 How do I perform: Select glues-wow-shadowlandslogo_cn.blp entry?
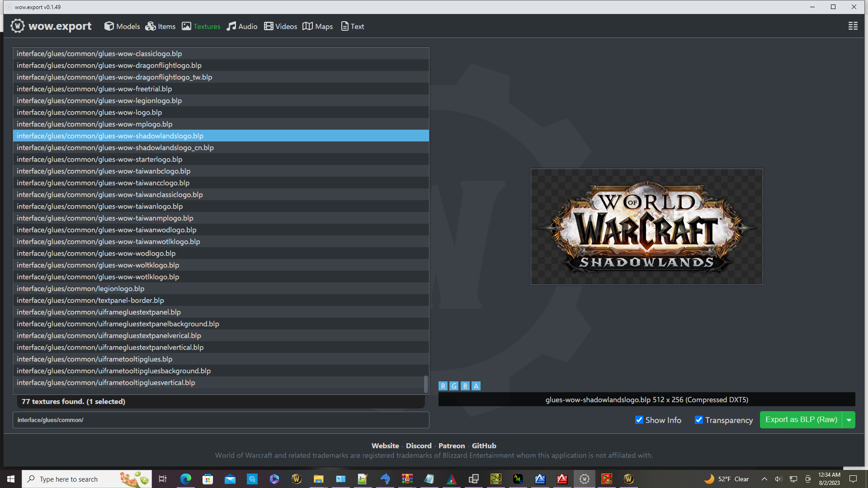221,147
